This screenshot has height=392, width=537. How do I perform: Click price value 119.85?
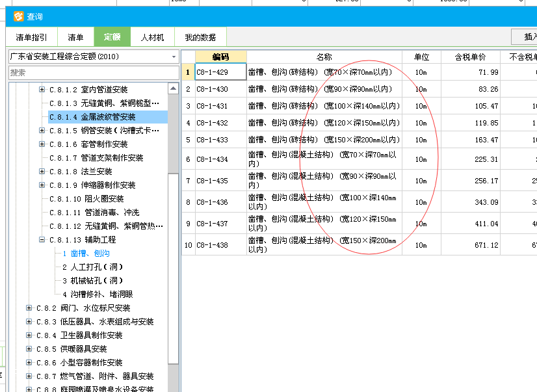point(486,123)
